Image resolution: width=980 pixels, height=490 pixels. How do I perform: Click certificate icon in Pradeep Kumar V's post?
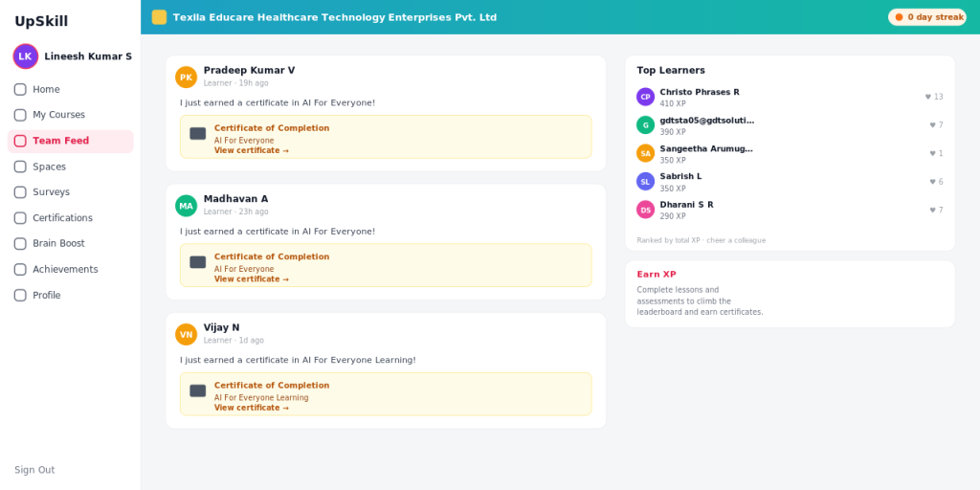(197, 134)
